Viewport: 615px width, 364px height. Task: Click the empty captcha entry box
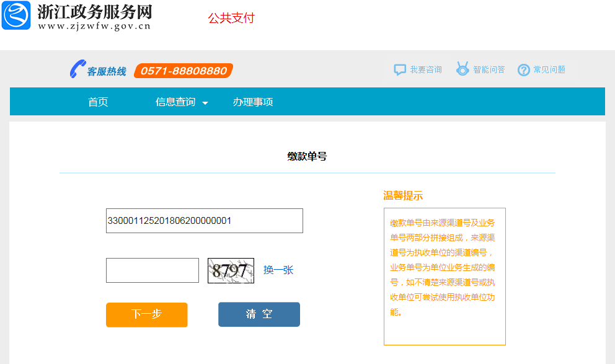point(152,270)
